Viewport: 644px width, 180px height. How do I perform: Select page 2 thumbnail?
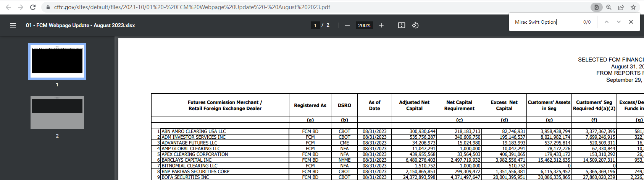click(x=57, y=112)
